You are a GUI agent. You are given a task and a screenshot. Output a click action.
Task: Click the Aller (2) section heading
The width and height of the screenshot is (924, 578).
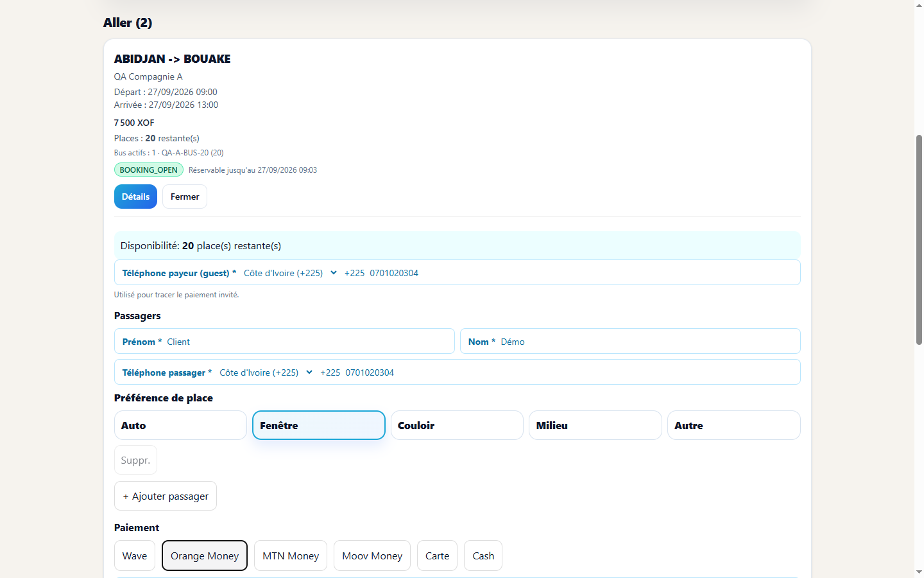coord(128,22)
